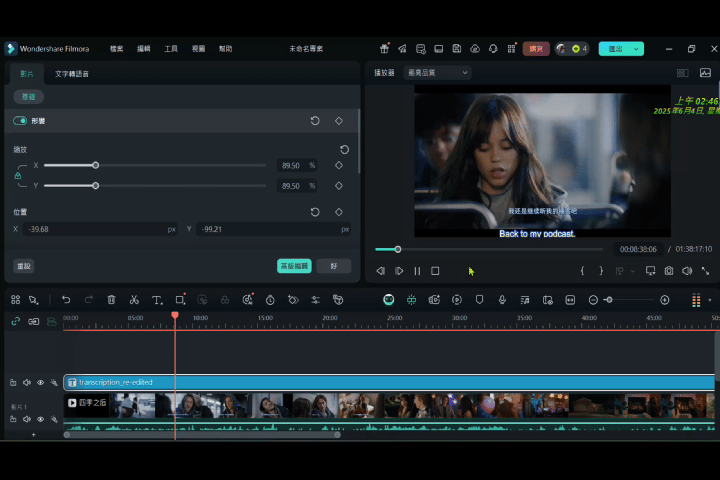Select the transcription_re-edited subtitle clip
The image size is (720, 480).
point(389,383)
